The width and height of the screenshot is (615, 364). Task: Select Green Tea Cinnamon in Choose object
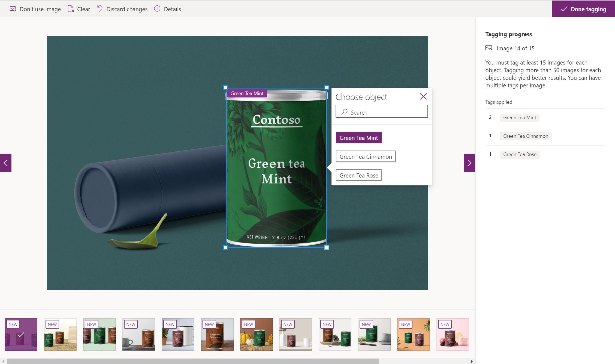366,156
